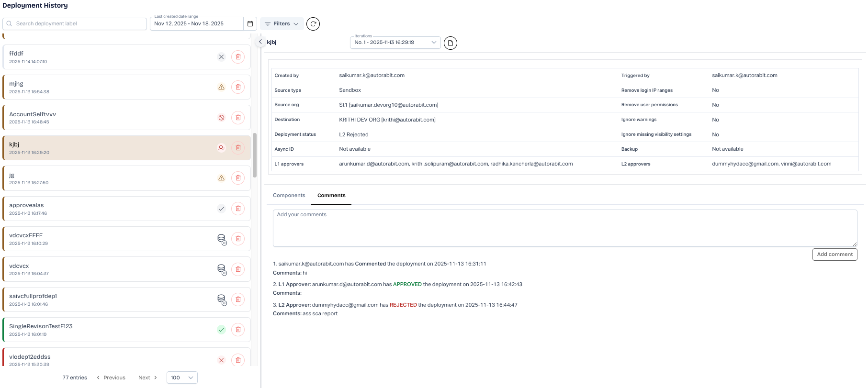868x388 pixels.
Task: Click the deployment list scrollbar
Action: point(255,155)
